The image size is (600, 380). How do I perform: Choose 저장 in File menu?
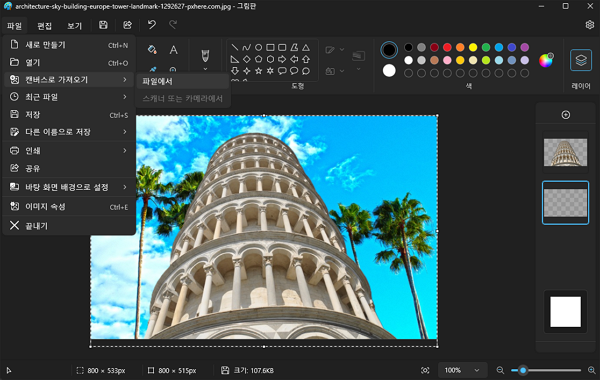69,114
